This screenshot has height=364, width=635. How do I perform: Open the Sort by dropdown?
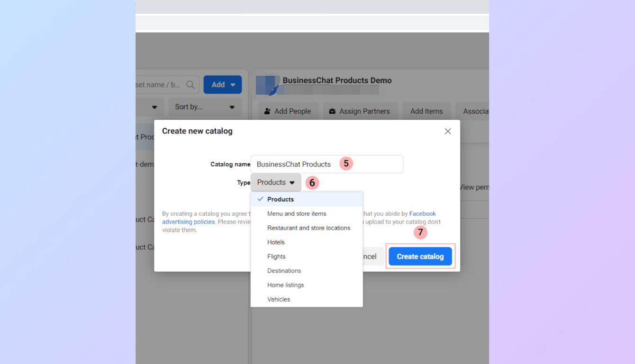click(x=205, y=107)
